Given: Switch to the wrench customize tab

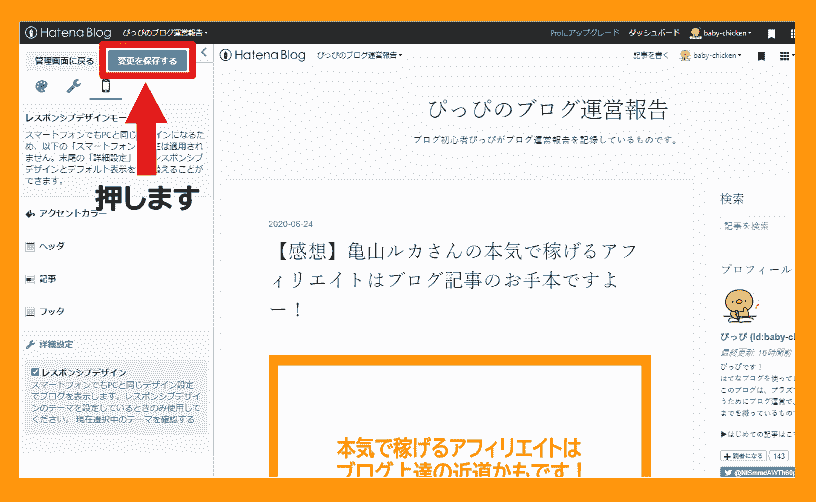Looking at the screenshot, I should [x=73, y=86].
